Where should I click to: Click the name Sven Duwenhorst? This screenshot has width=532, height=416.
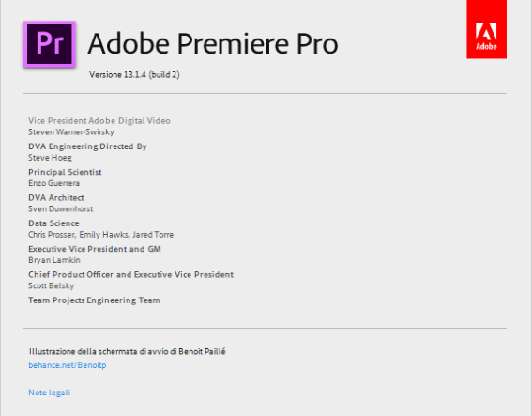(x=60, y=208)
